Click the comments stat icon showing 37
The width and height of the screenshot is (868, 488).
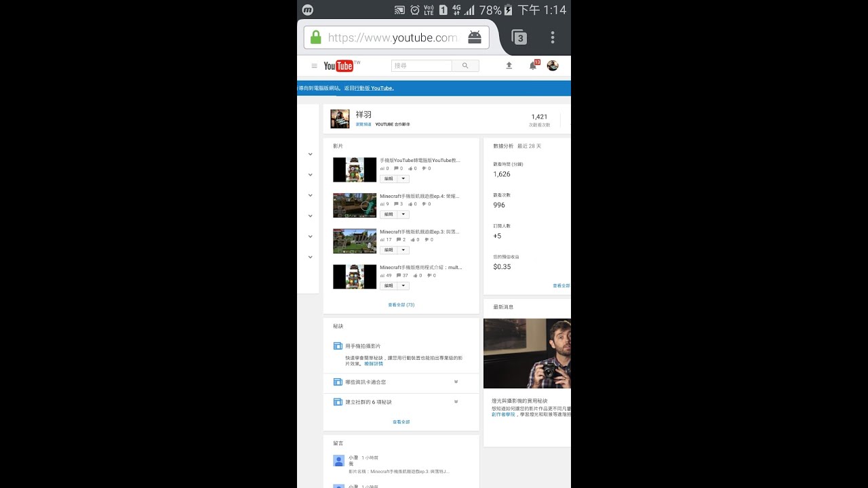[x=399, y=276]
